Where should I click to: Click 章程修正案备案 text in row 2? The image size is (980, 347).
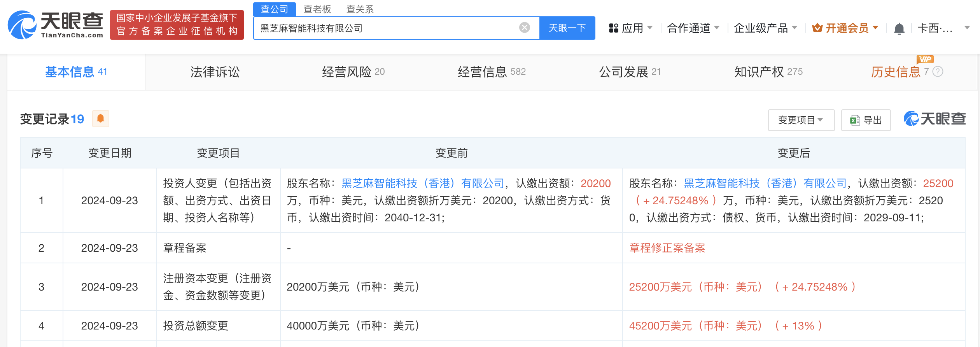[667, 248]
